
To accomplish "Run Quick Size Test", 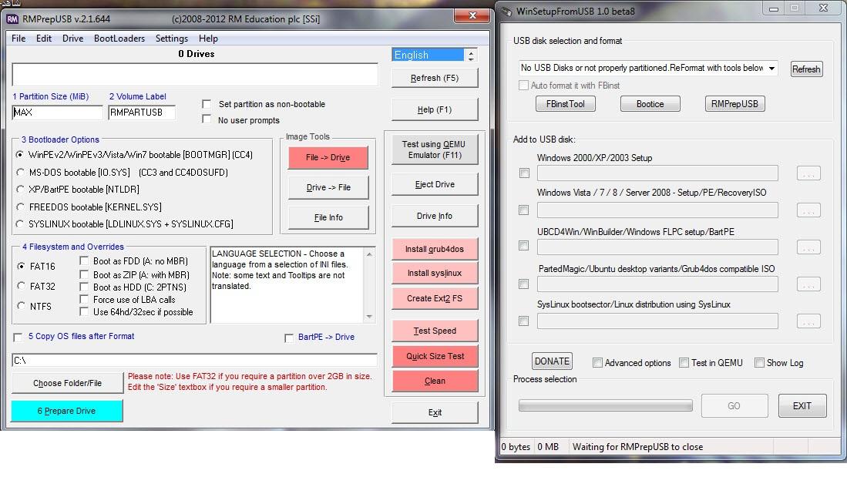I will click(x=435, y=356).
